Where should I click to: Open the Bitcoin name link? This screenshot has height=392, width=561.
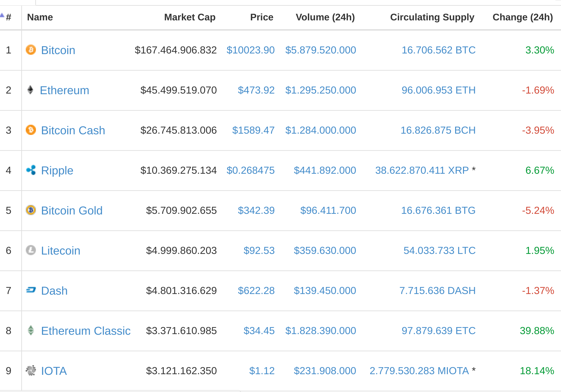(58, 50)
